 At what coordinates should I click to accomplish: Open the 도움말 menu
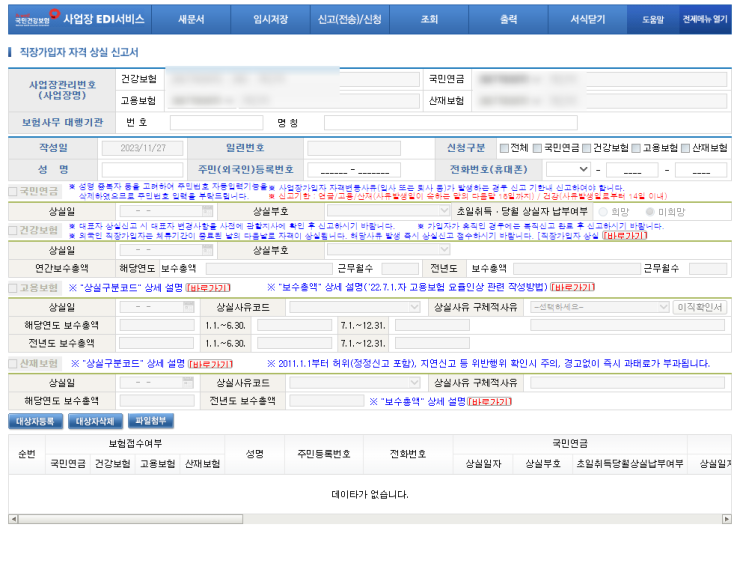point(653,19)
